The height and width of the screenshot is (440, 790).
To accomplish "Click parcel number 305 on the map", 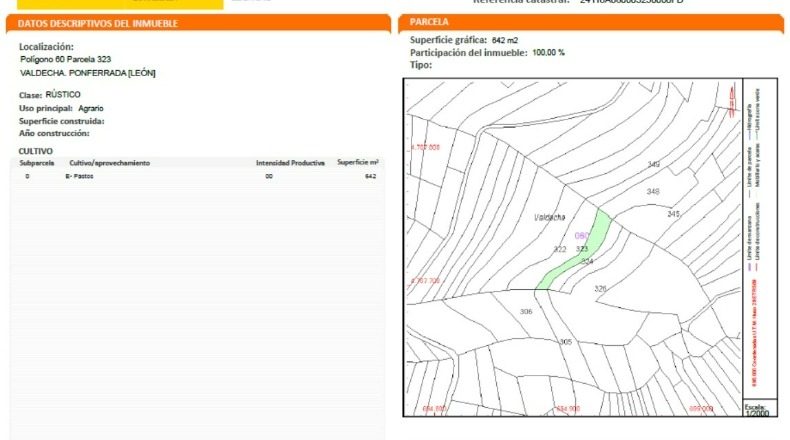I will coord(566,342).
